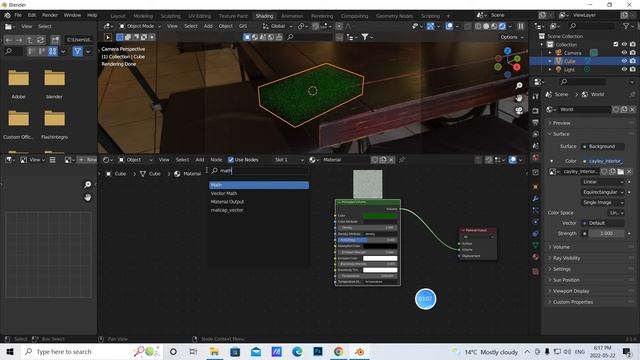The width and height of the screenshot is (640, 360).
Task: Click image editor zoom magnifier icon
Action: (87, 184)
